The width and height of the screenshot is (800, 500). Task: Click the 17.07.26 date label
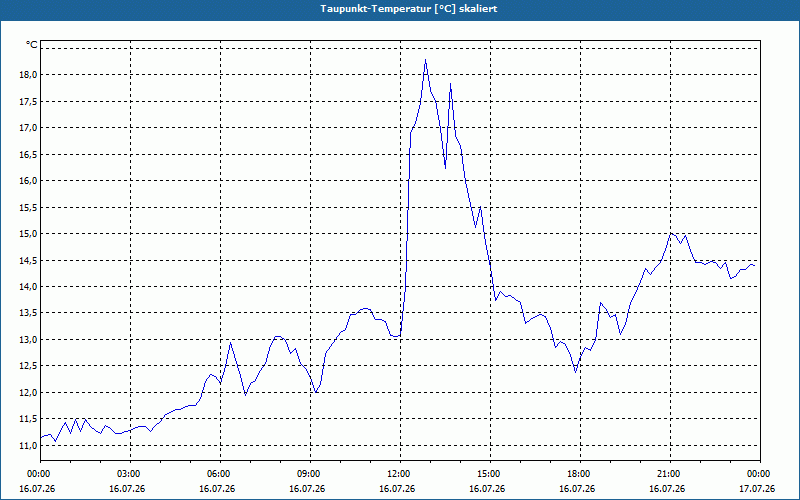click(757, 488)
